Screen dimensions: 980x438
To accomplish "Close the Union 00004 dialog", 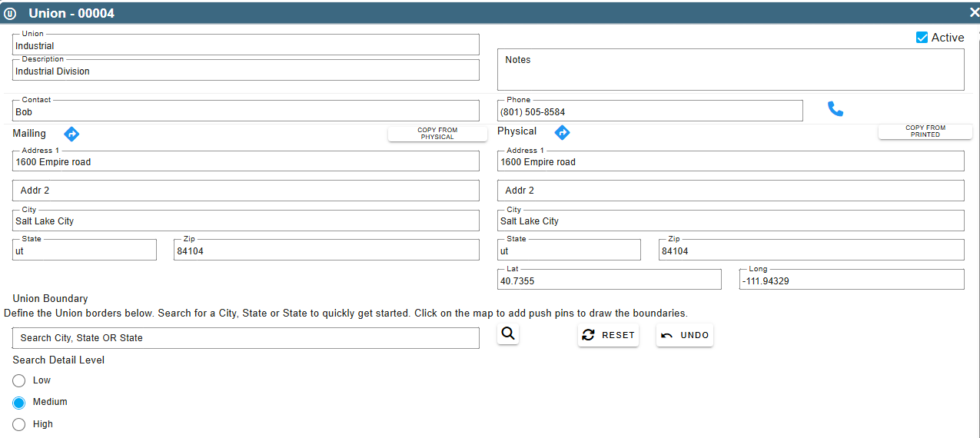I will (x=974, y=12).
